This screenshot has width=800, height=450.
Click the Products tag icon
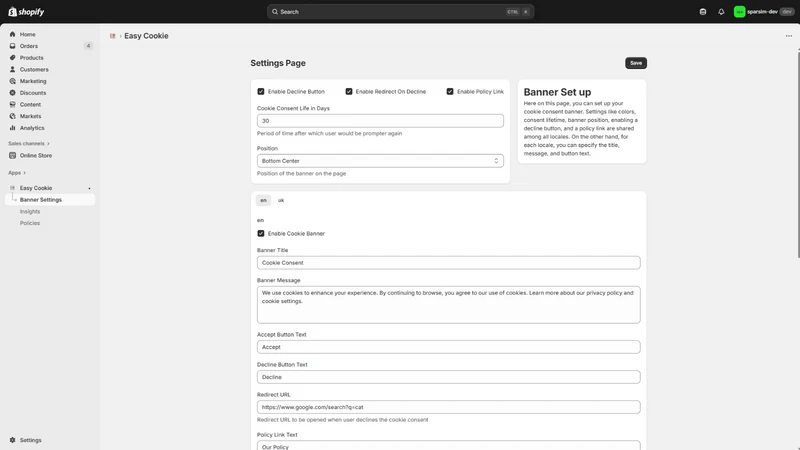click(12, 58)
